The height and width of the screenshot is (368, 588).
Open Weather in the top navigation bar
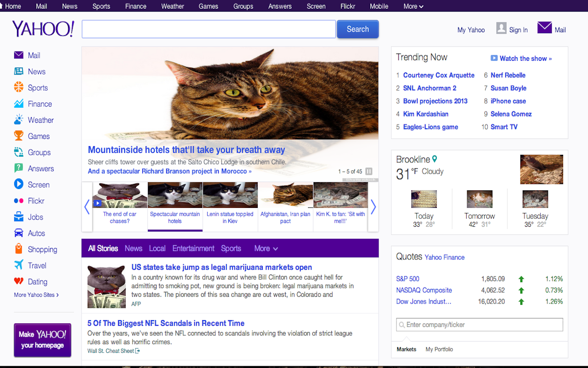[173, 6]
